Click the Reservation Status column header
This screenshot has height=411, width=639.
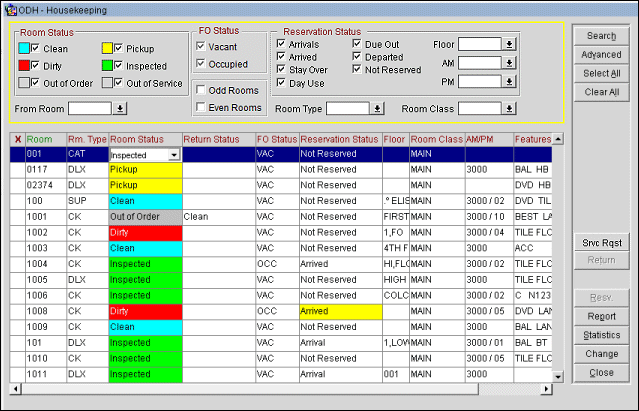click(x=339, y=139)
